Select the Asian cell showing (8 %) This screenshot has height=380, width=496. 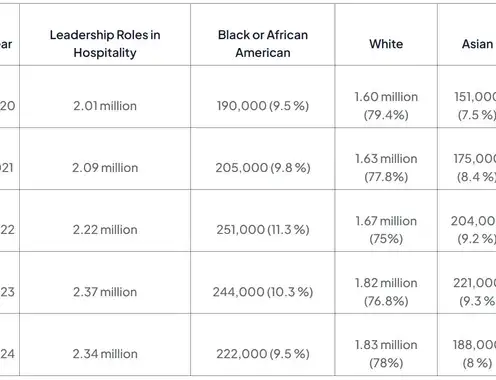pyautogui.click(x=475, y=354)
